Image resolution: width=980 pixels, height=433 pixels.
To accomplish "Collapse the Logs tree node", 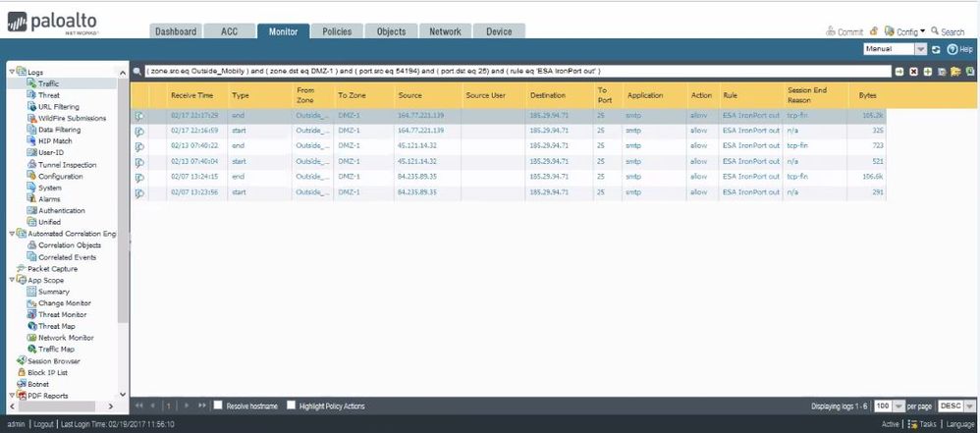I will coord(11,73).
